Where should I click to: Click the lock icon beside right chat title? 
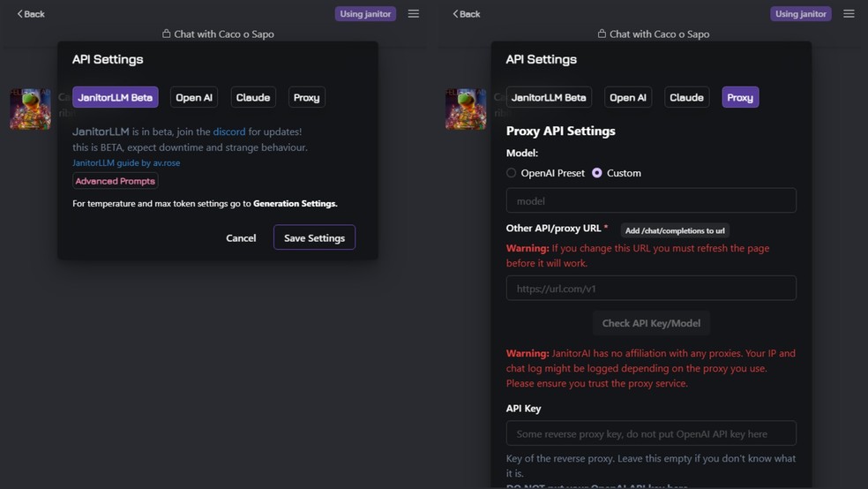602,34
